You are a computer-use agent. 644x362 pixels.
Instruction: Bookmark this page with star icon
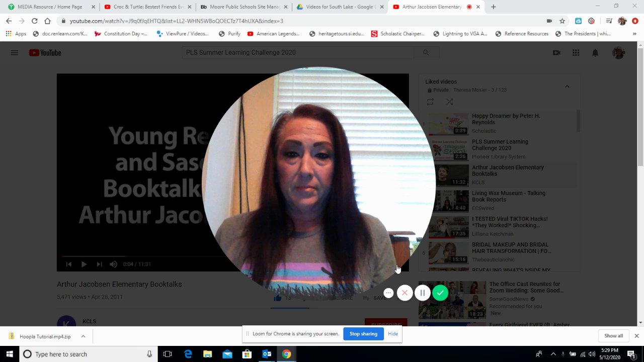(x=562, y=21)
